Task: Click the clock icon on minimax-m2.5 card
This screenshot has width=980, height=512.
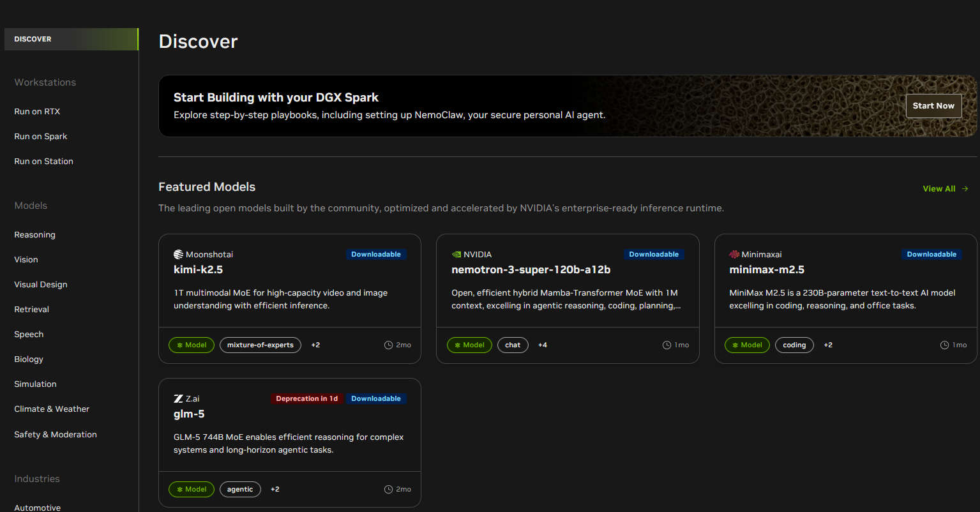Action: (944, 345)
